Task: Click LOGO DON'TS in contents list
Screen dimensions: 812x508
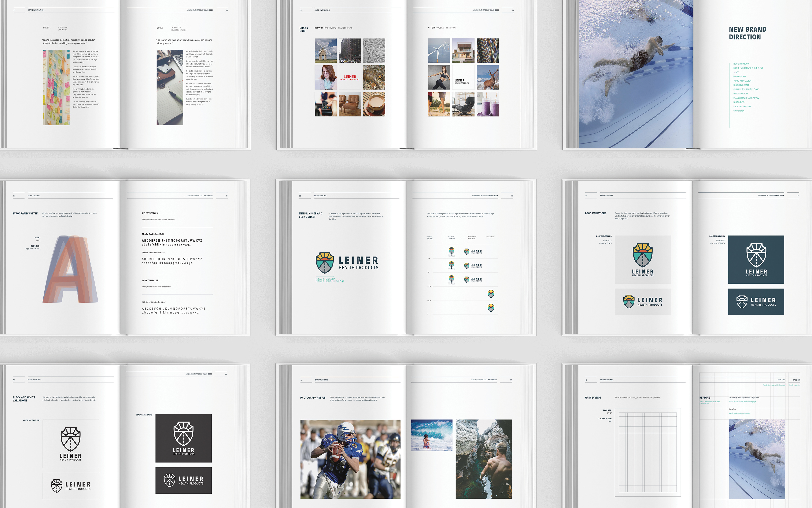Action: [x=739, y=102]
